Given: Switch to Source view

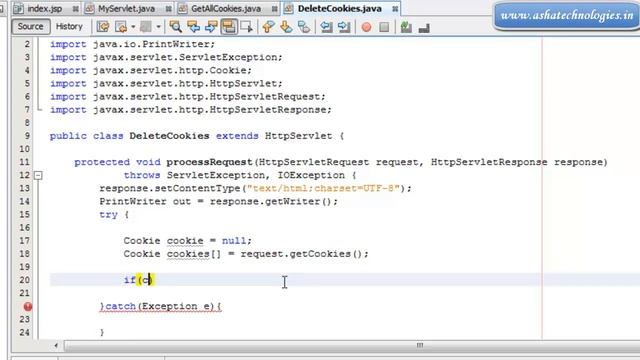Looking at the screenshot, I should [x=31, y=27].
